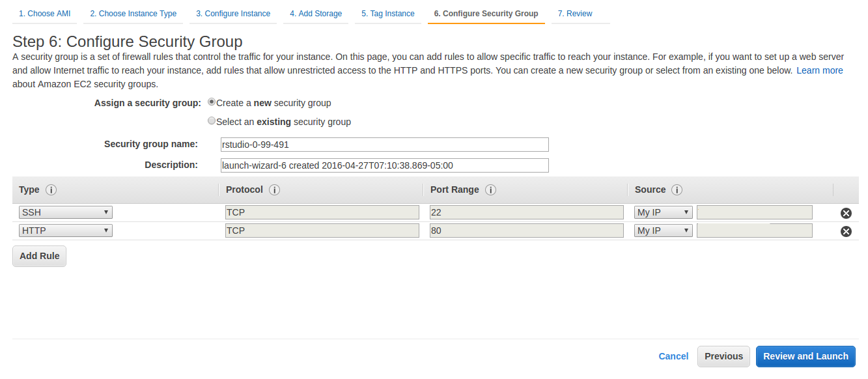868x379 pixels.
Task: Click the Security group name field
Action: pyautogui.click(x=385, y=145)
